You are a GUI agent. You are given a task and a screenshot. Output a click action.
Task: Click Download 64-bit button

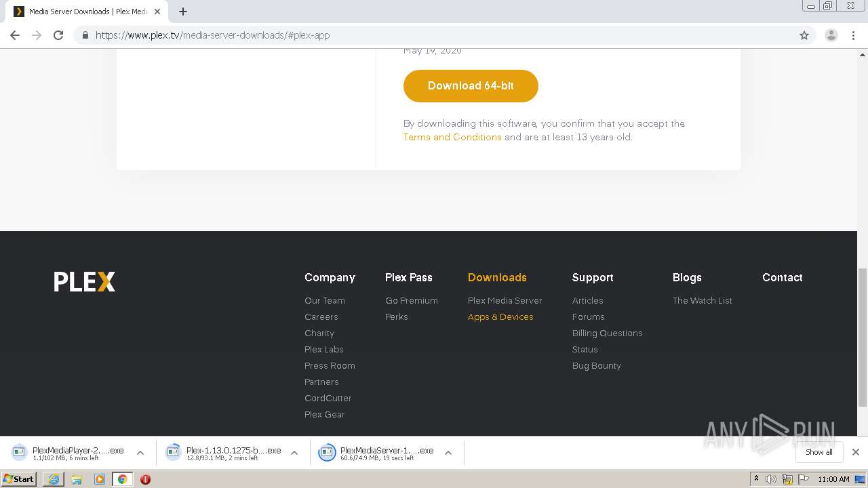471,86
